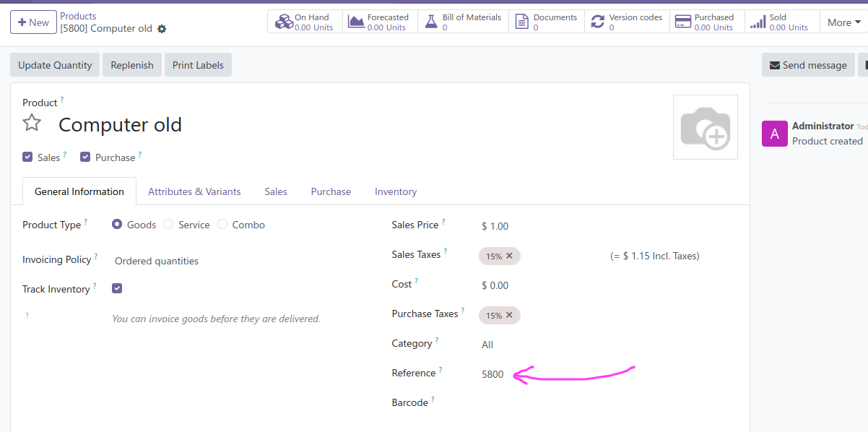Click the Bill of Materials flask icon
The image size is (868, 432).
(x=431, y=22)
